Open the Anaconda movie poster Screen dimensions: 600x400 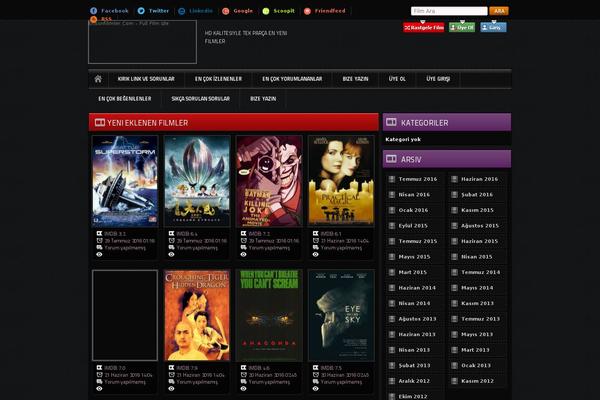click(269, 315)
